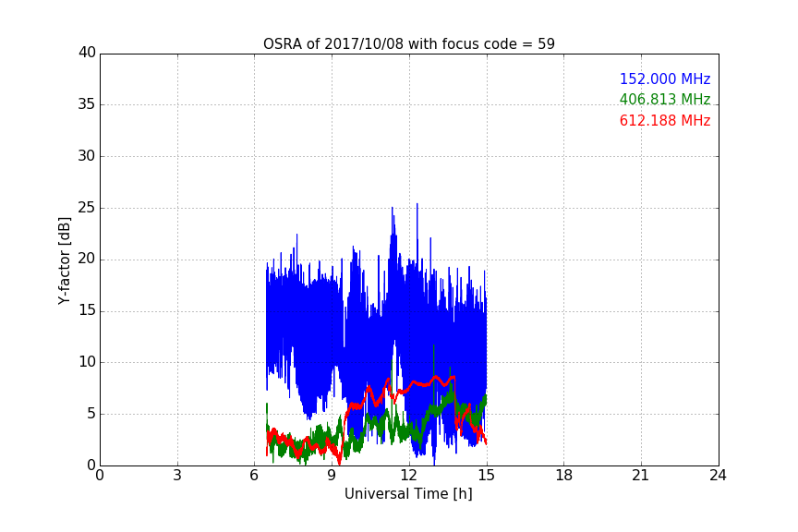Click the y-axis tick label 20
The height and width of the screenshot is (532, 798).
click(87, 260)
